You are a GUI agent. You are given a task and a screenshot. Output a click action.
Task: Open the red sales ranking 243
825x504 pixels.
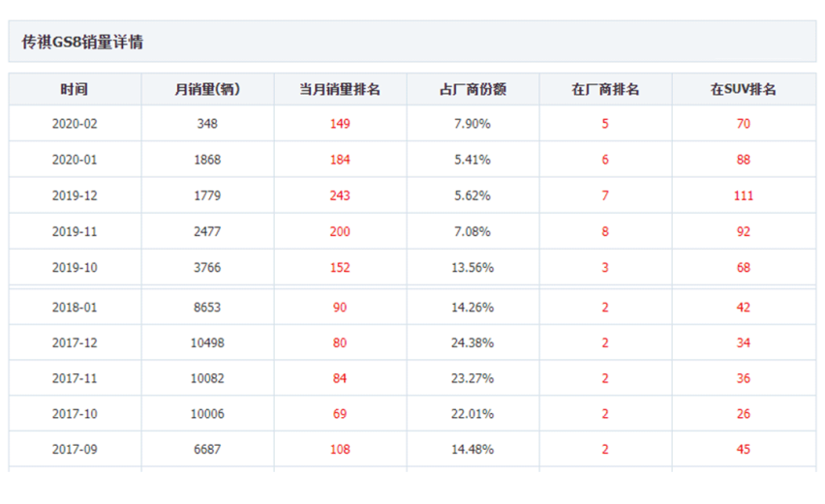(340, 195)
